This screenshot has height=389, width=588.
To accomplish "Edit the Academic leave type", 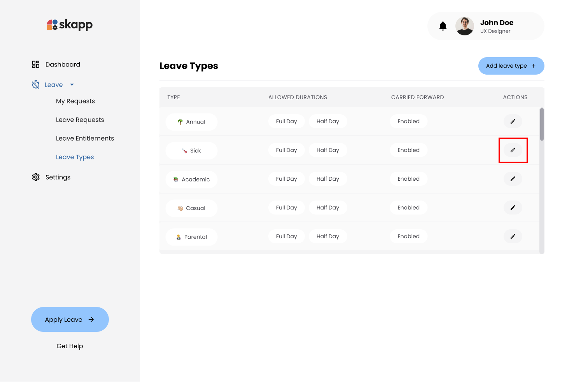I will coord(513,179).
